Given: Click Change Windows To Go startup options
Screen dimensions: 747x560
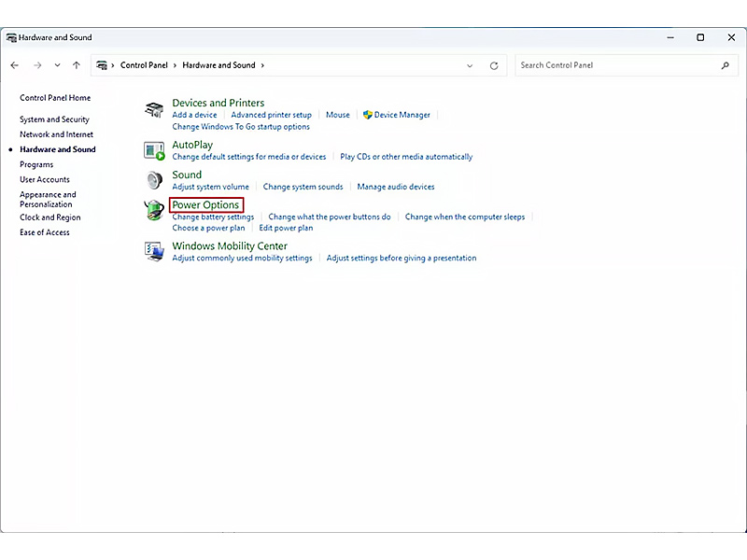Looking at the screenshot, I should coord(241,127).
